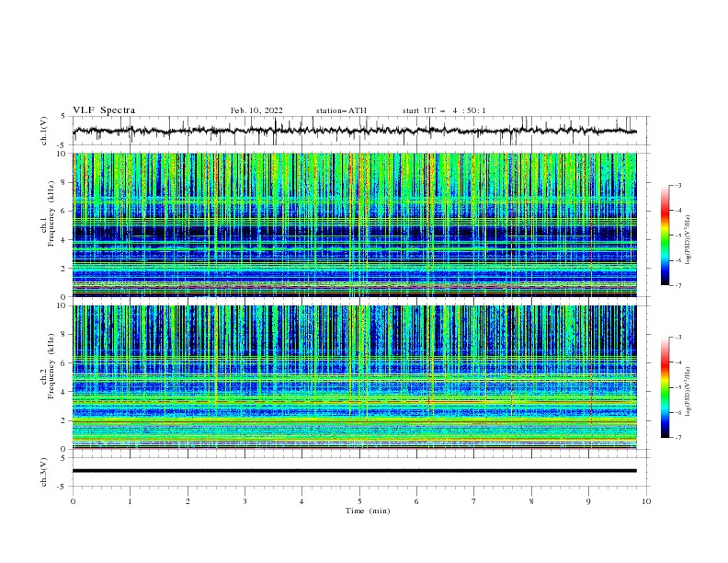This screenshot has height=563, width=728.
Task: Click the '0' tick on the time axis
Action: click(73, 501)
